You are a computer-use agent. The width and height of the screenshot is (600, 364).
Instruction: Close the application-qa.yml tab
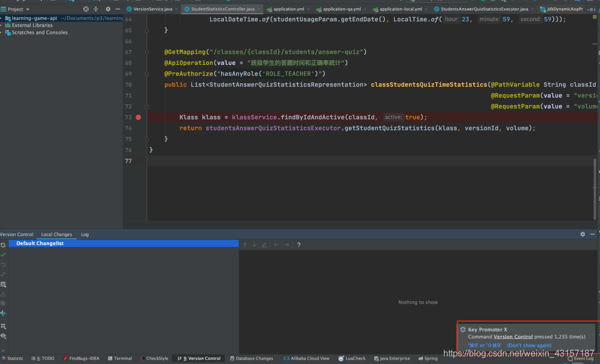(365, 9)
